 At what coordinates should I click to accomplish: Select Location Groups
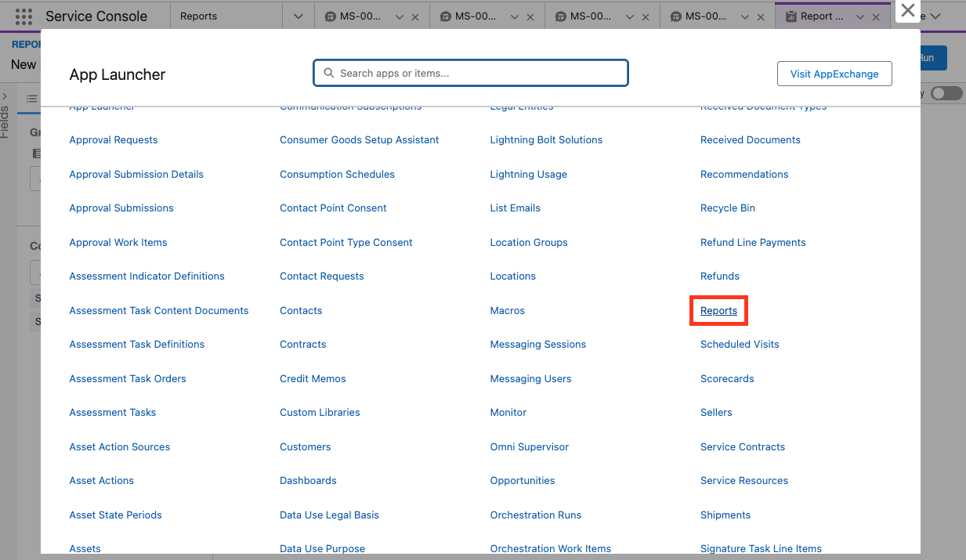529,243
